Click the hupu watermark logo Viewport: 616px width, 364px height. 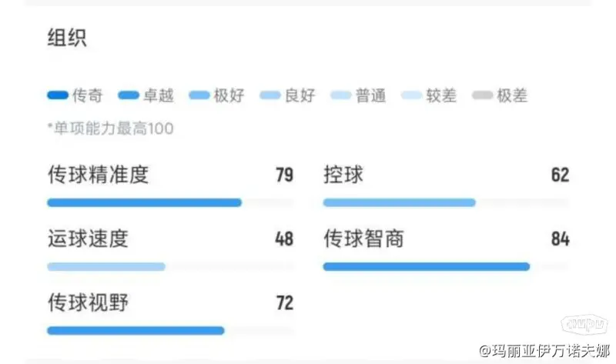tap(584, 323)
